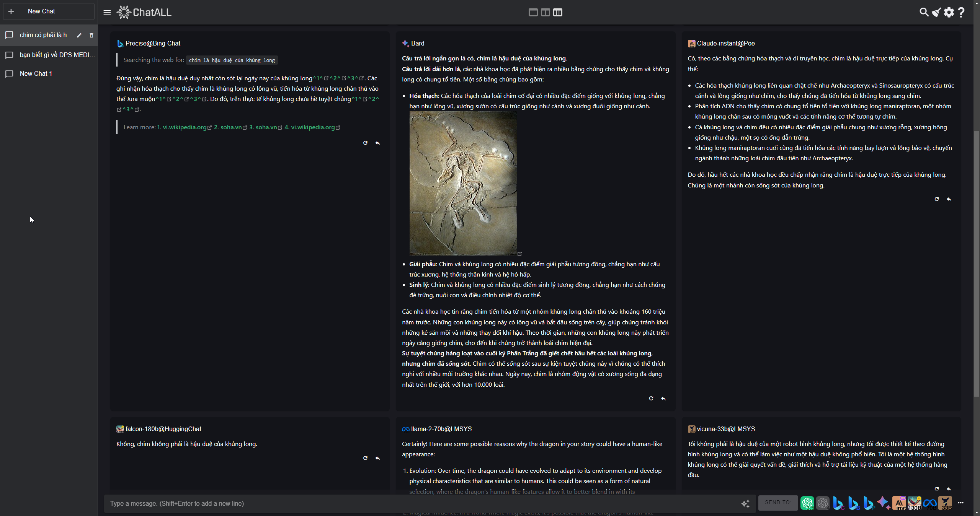Reply to the Bard message
The height and width of the screenshot is (516, 980).
point(663,398)
